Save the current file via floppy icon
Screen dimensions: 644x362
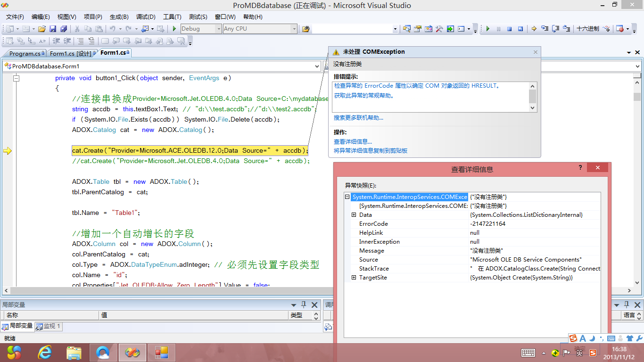pyautogui.click(x=53, y=29)
